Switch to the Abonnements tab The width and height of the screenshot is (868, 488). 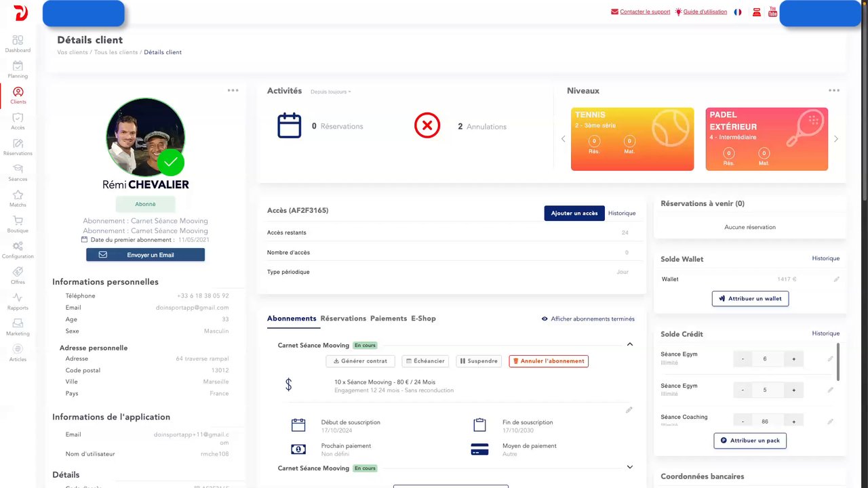point(292,319)
